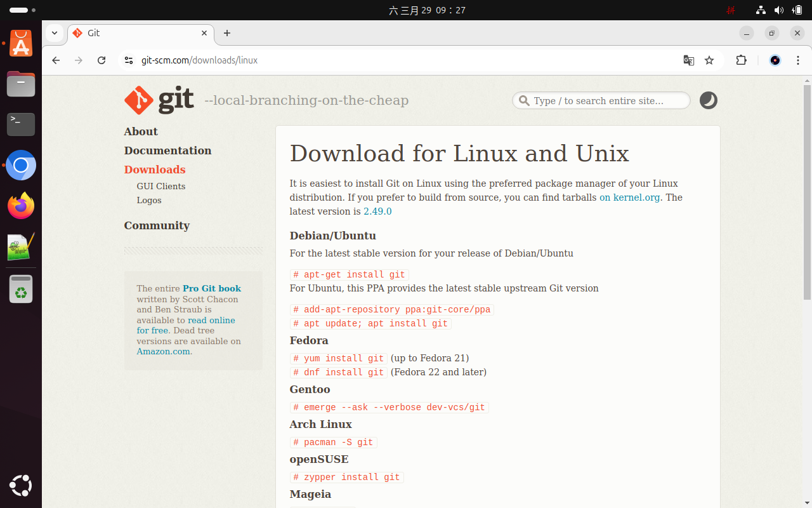Open the About section in the sidebar

pos(141,131)
